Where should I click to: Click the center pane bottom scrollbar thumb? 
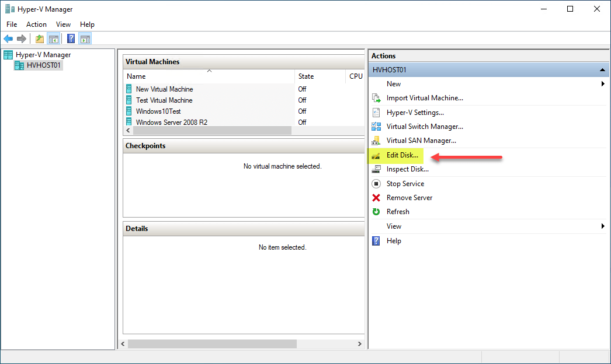pos(212,344)
